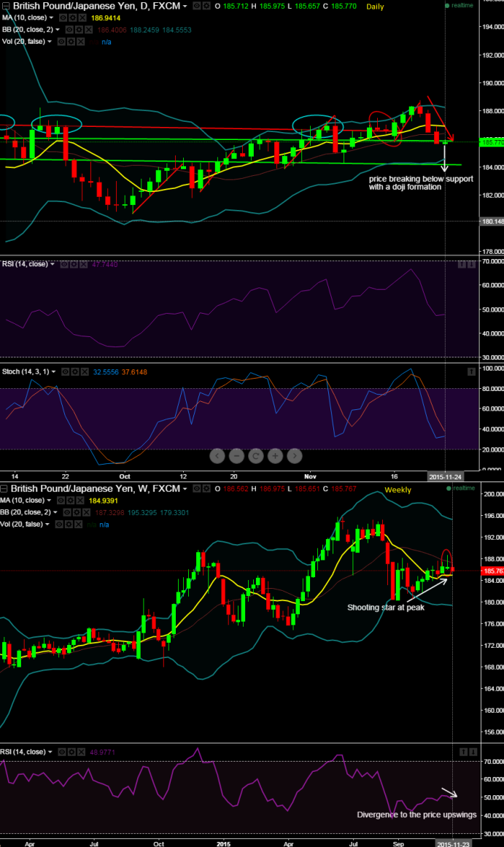Open format settings for Stoch indicator
This screenshot has width=504, height=847.
pos(75,372)
